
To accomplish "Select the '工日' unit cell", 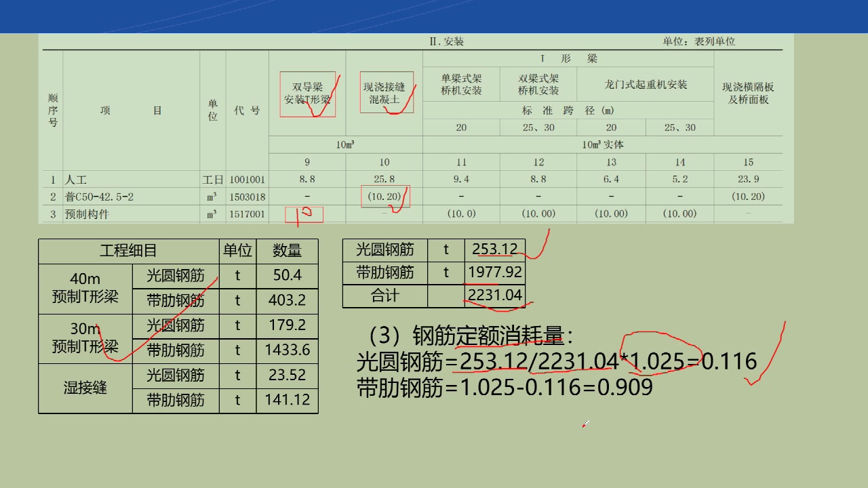I will coord(213,180).
